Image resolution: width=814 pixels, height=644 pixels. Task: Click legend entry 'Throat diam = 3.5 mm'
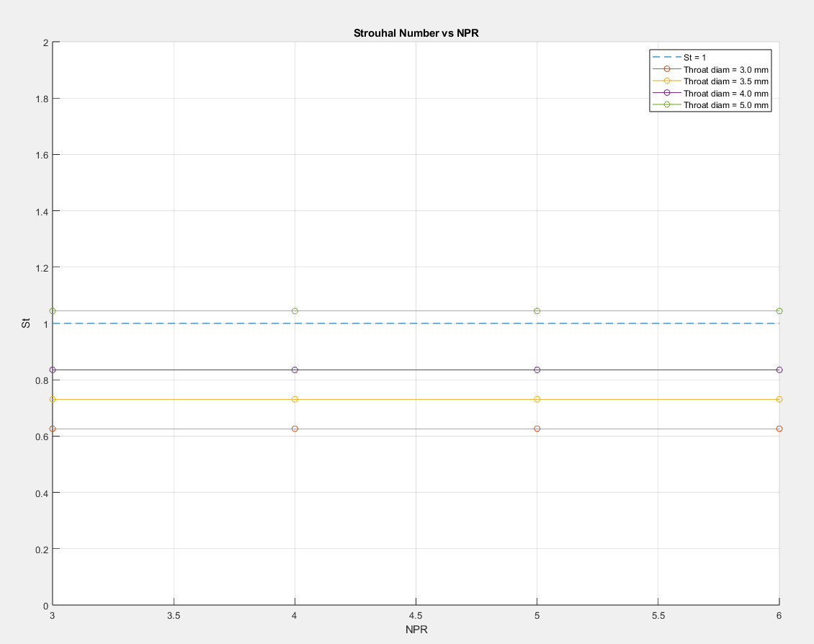click(x=725, y=81)
